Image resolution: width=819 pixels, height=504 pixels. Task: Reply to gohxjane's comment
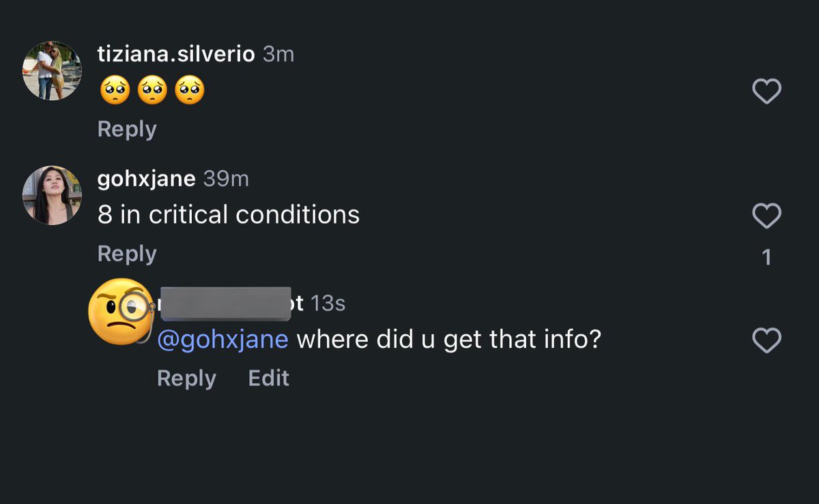(x=127, y=254)
